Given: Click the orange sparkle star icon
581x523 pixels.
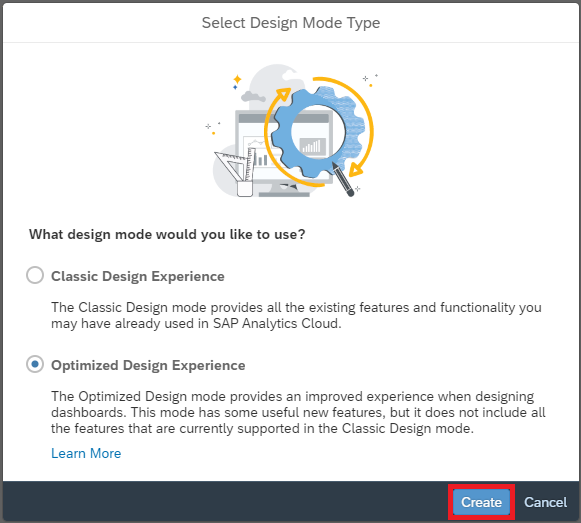Looking at the screenshot, I should 237,79.
